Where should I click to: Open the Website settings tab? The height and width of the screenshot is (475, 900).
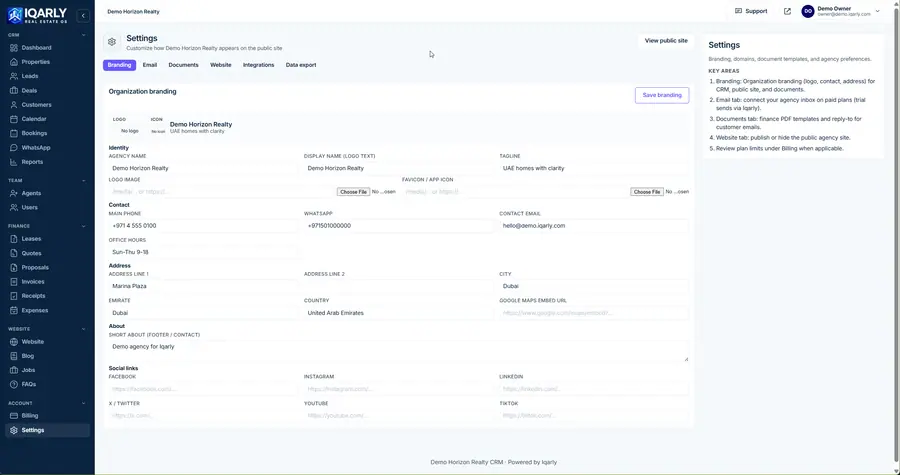(x=220, y=65)
